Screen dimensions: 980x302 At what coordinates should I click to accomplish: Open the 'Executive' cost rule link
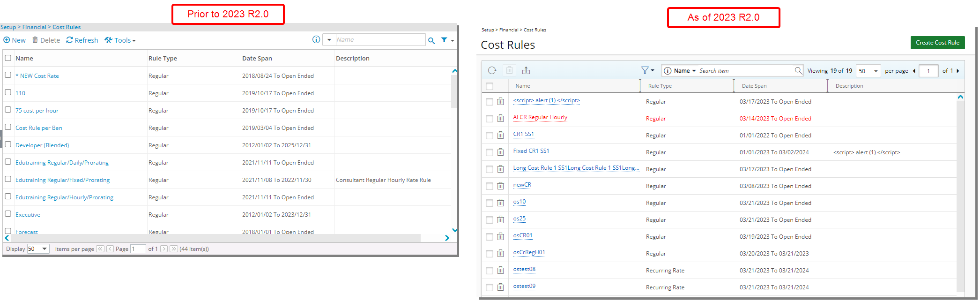pyautogui.click(x=28, y=215)
